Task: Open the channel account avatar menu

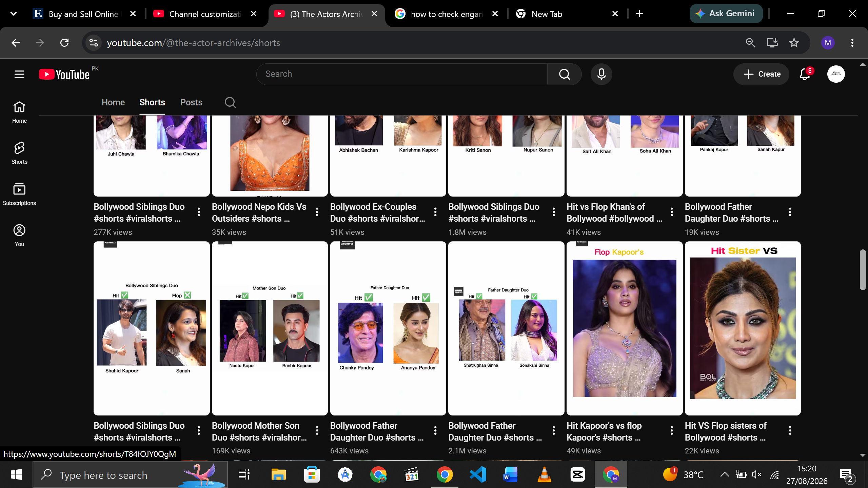Action: 836,74
